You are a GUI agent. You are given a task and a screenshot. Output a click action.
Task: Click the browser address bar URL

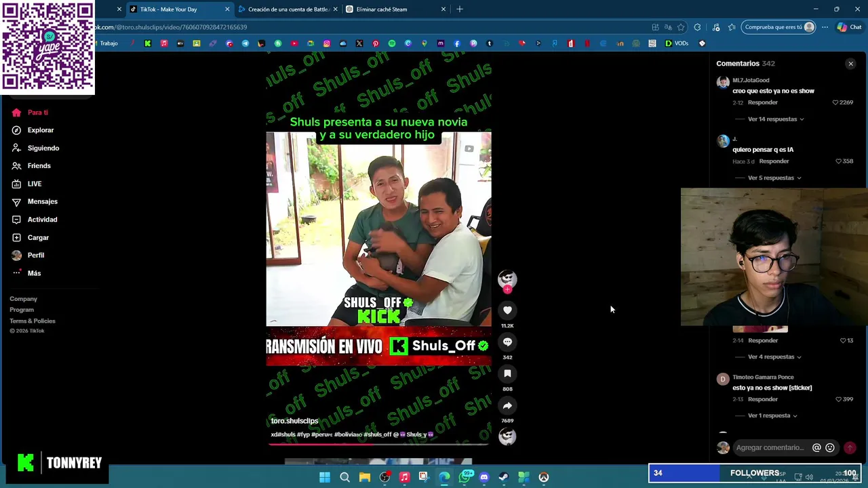(172, 27)
